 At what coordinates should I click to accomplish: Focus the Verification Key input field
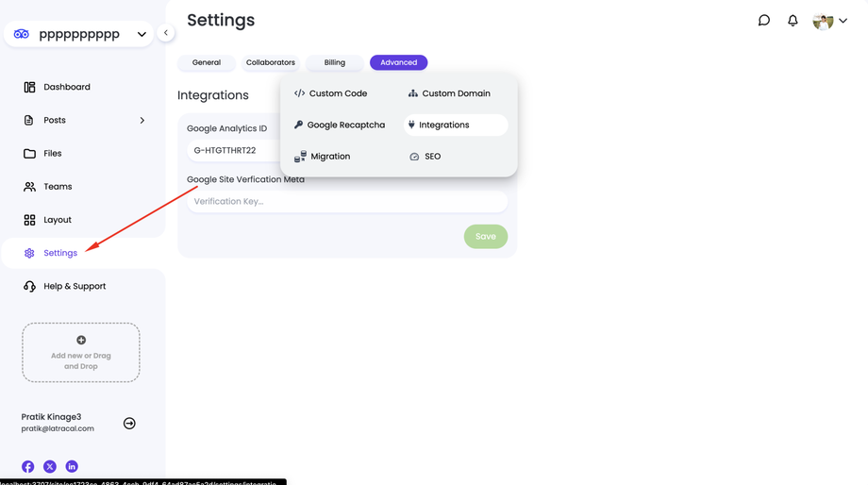(x=347, y=202)
